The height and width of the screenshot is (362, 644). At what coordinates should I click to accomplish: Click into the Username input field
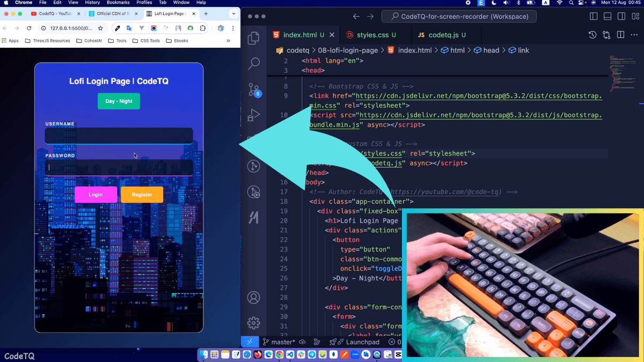point(119,136)
